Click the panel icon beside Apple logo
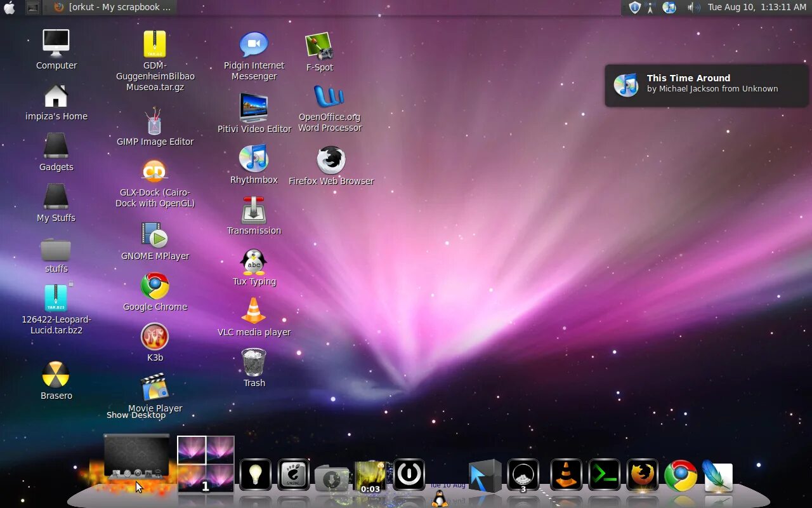Viewport: 812px width, 508px height. (x=33, y=8)
